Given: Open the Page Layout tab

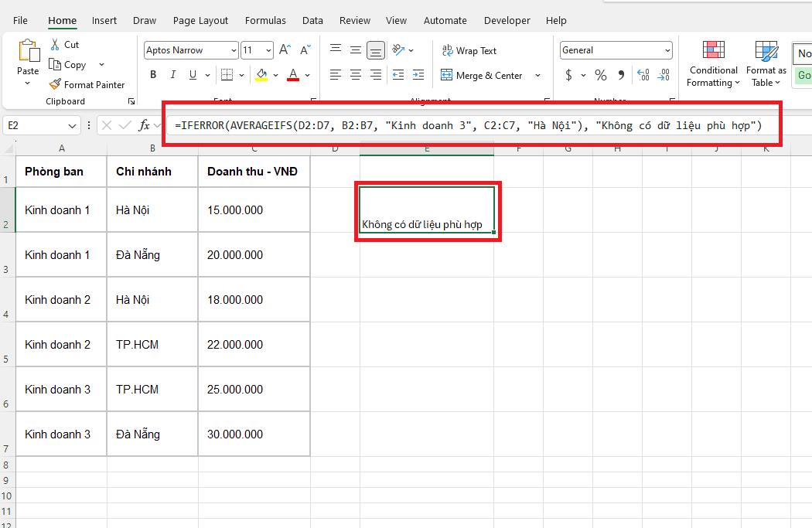Looking at the screenshot, I should click(200, 20).
